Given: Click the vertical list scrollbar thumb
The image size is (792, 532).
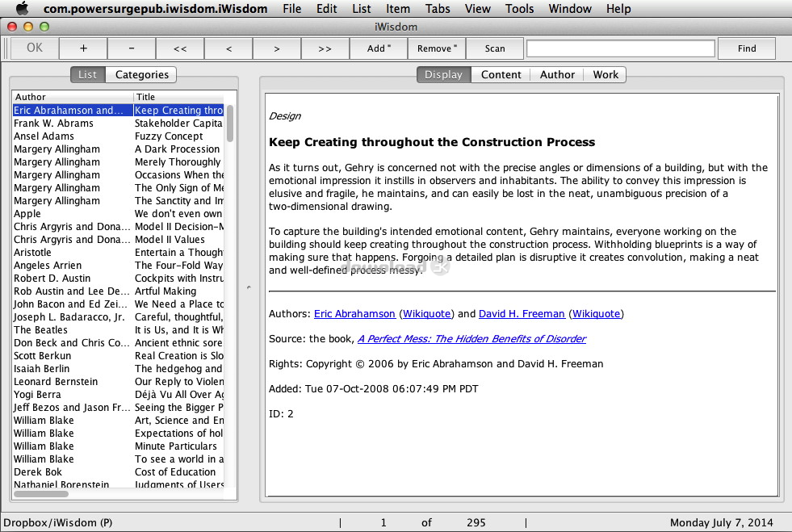Looking at the screenshot, I should (230, 124).
